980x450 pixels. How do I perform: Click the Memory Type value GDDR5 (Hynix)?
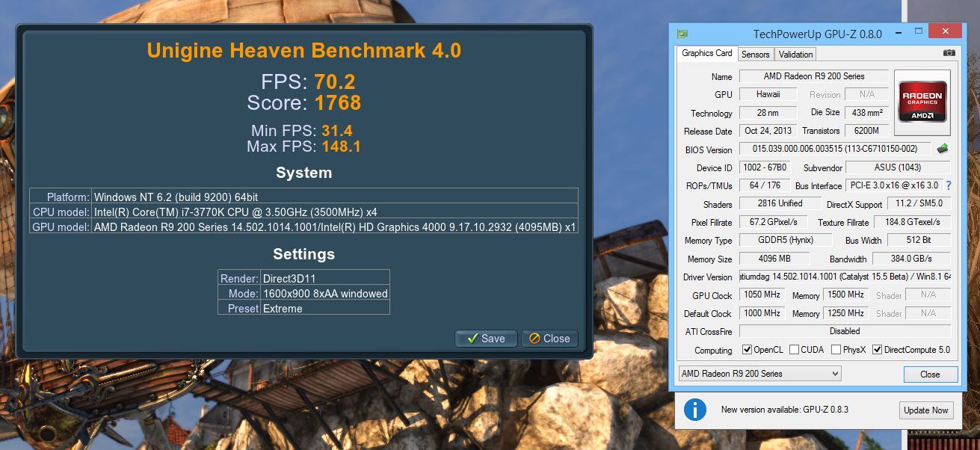coord(786,240)
